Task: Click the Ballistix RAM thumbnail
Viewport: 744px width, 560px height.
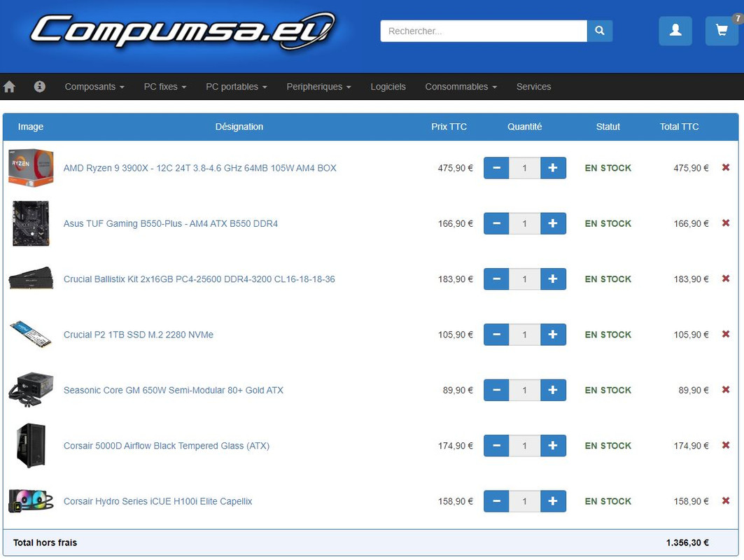Action: tap(31, 279)
